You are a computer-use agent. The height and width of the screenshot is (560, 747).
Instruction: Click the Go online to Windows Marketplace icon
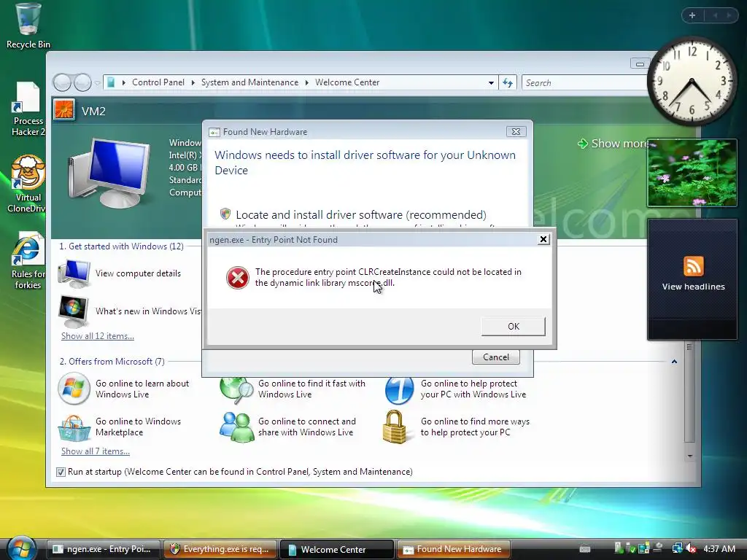(74, 427)
